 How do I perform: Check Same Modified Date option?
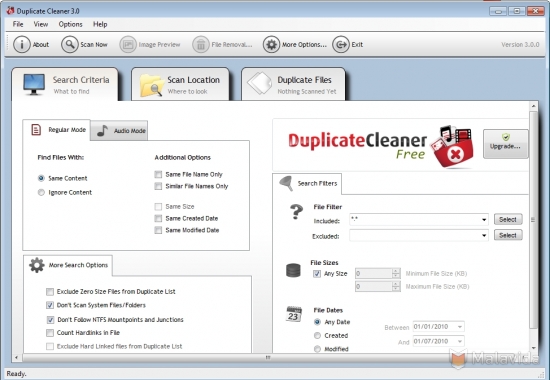[x=158, y=230]
